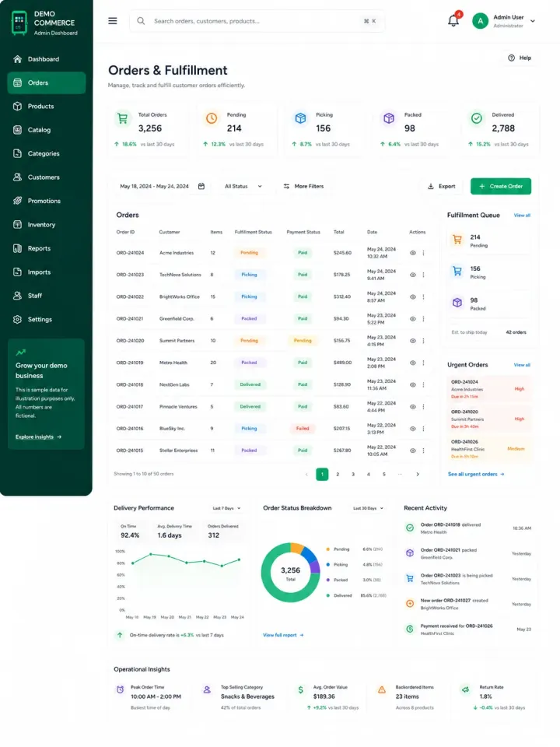The image size is (560, 747).
Task: Click the search magnifier icon
Action: pyautogui.click(x=141, y=21)
